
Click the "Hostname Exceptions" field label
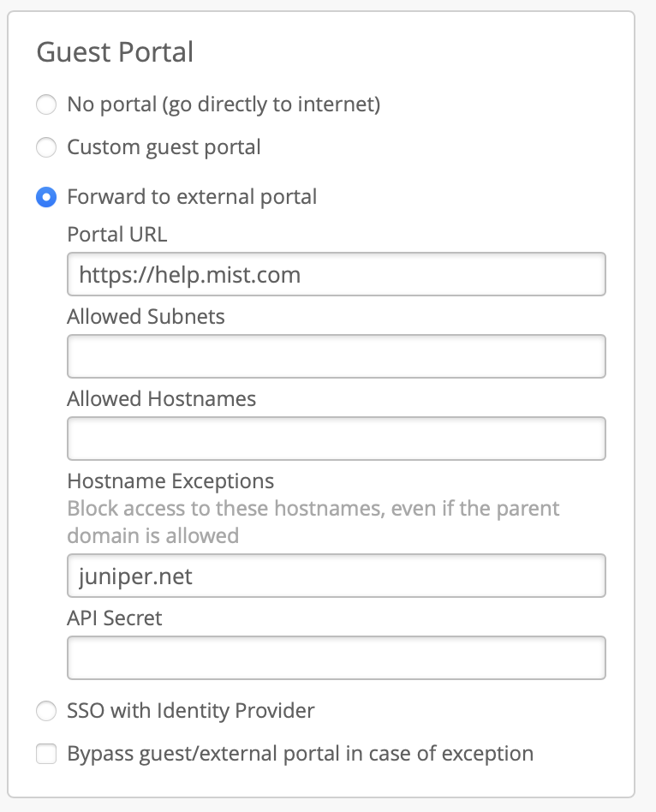[x=170, y=481]
